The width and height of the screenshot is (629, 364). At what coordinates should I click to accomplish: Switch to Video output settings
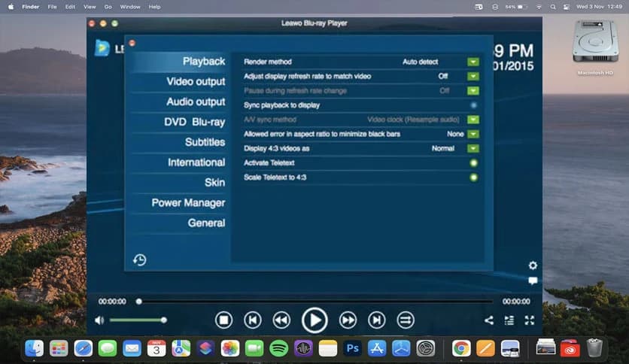point(180,82)
